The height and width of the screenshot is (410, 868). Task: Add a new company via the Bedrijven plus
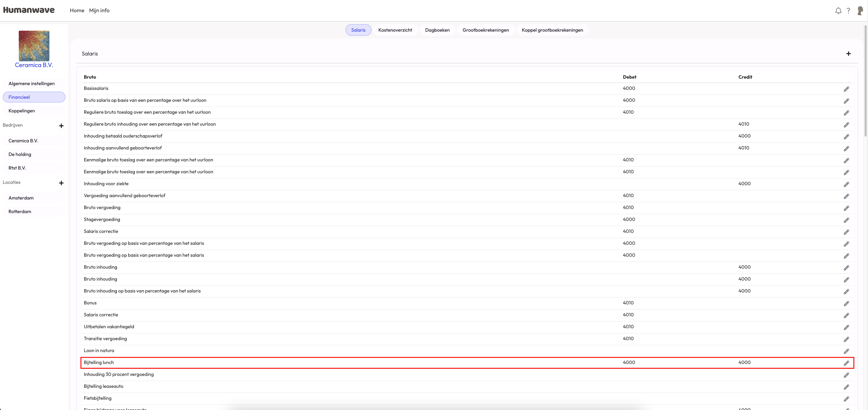pyautogui.click(x=61, y=126)
